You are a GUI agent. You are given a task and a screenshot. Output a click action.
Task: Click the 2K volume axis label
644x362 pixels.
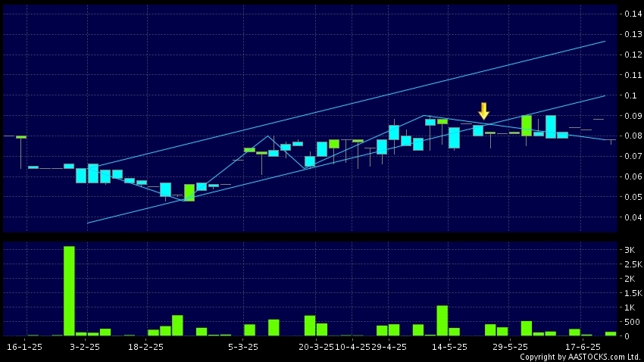tap(630, 279)
